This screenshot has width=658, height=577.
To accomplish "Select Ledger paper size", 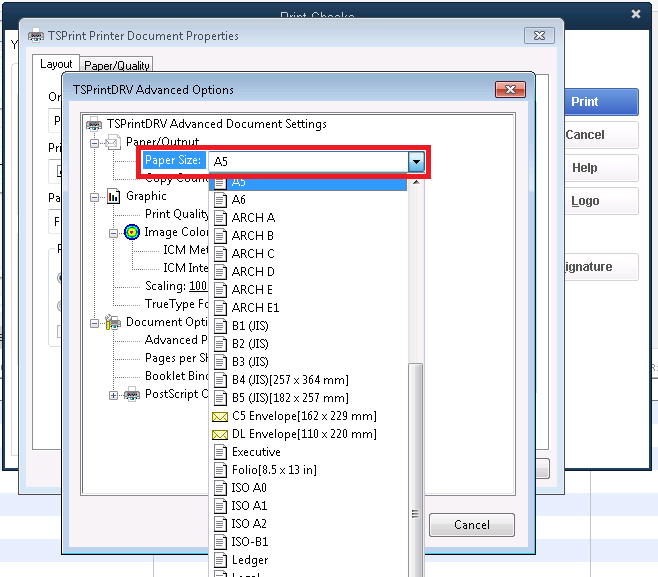I will (310, 561).
